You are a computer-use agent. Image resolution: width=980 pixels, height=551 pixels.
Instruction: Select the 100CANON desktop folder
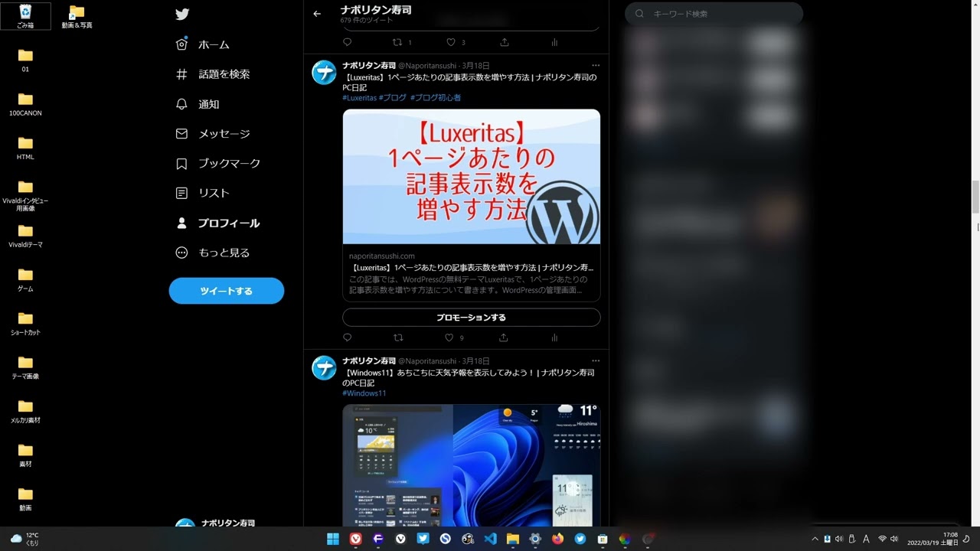pos(25,104)
